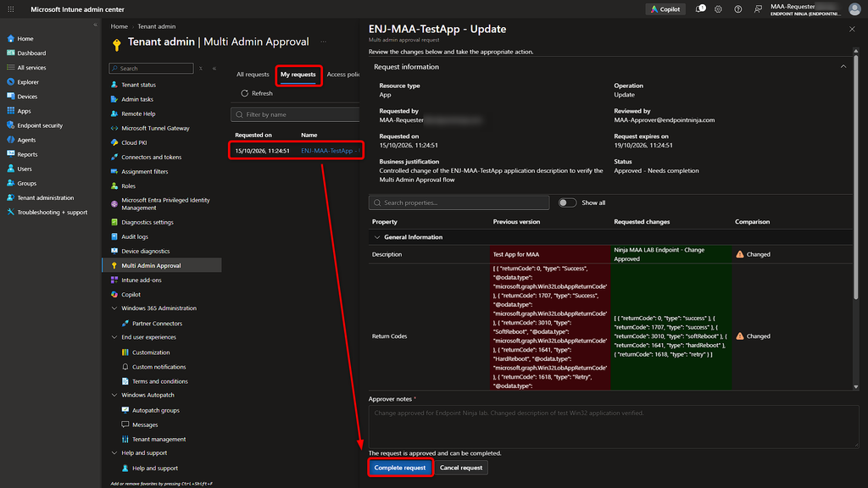
Task: Switch to the My requests tab
Action: click(298, 75)
